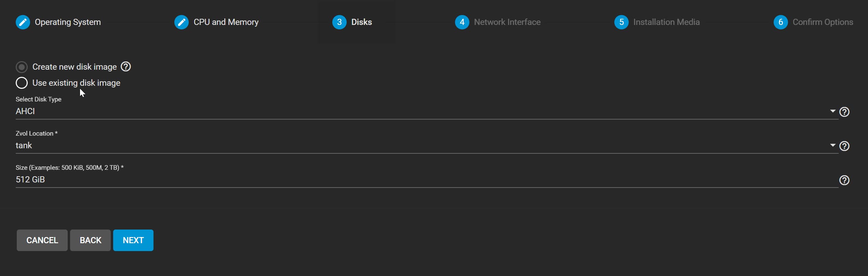Screen dimensions: 868x276
Task: Click the step 3 Disks circle icon
Action: [339, 22]
